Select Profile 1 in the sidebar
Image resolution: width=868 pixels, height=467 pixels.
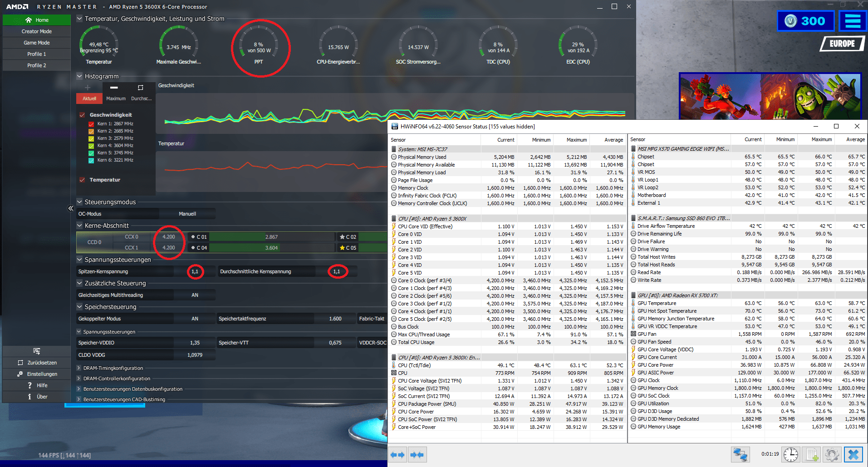[37, 54]
